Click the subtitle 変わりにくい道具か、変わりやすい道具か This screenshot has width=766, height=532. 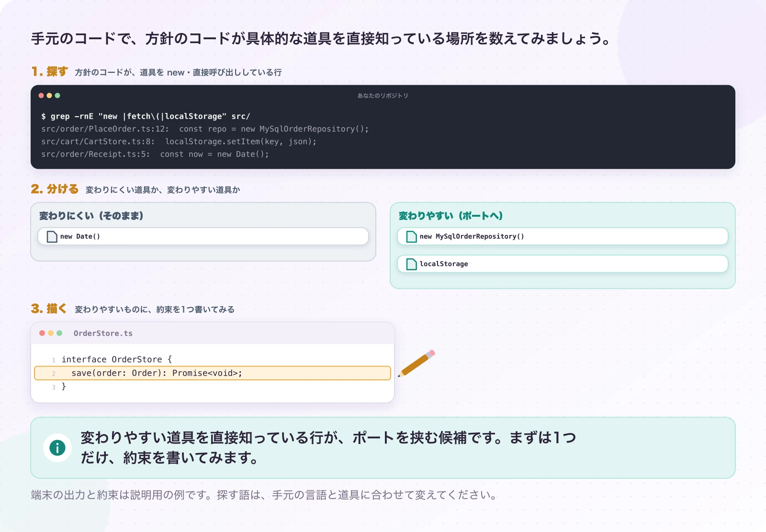pyautogui.click(x=163, y=190)
